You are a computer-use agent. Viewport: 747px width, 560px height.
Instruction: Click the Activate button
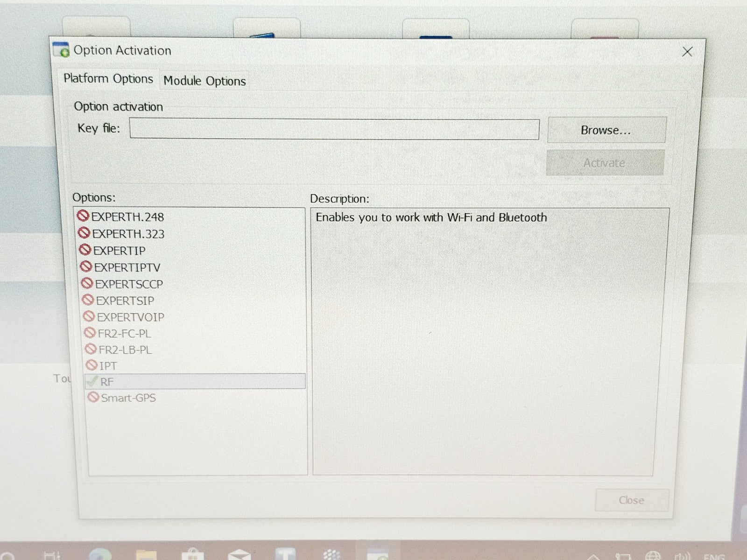[x=605, y=163]
